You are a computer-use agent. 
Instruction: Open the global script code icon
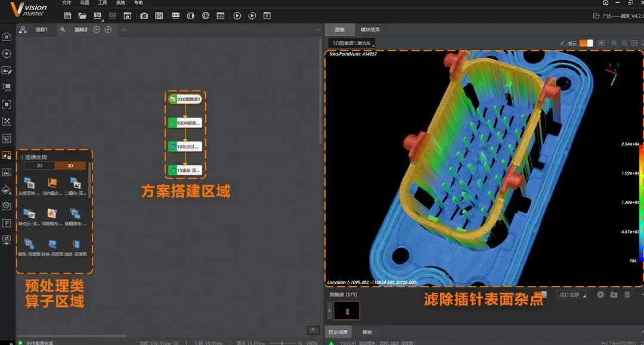(221, 15)
